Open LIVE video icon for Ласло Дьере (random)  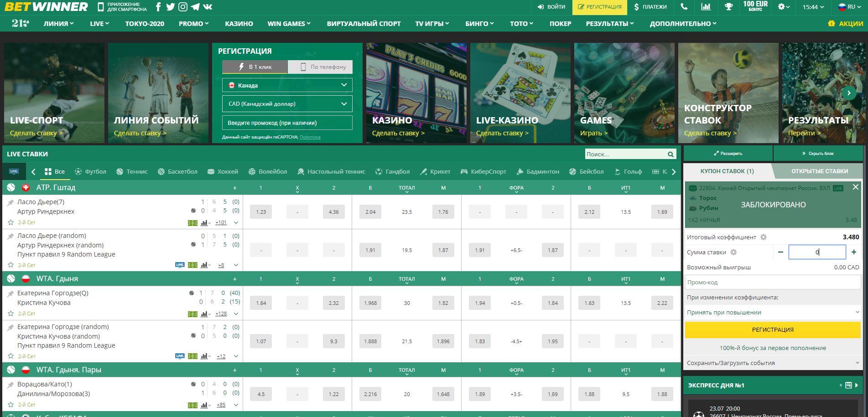coord(180,265)
